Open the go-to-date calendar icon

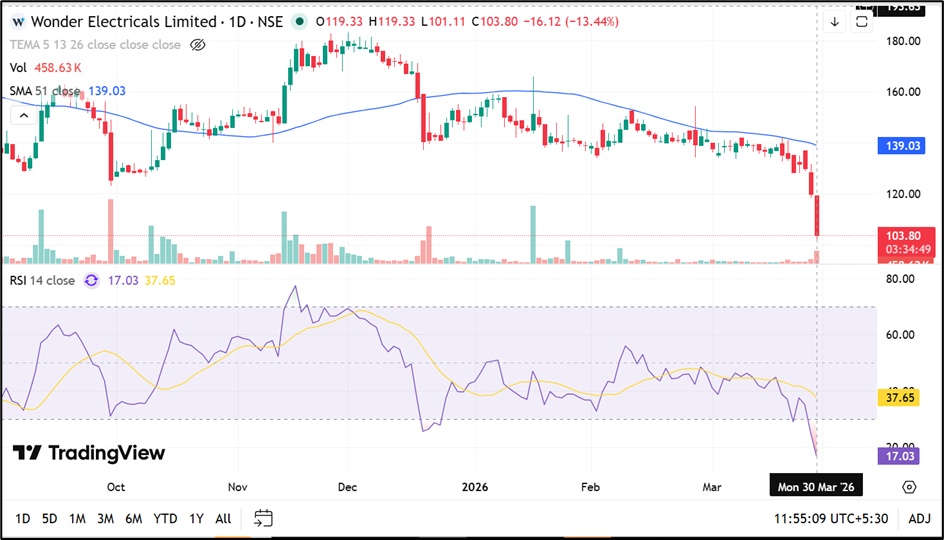click(x=263, y=518)
